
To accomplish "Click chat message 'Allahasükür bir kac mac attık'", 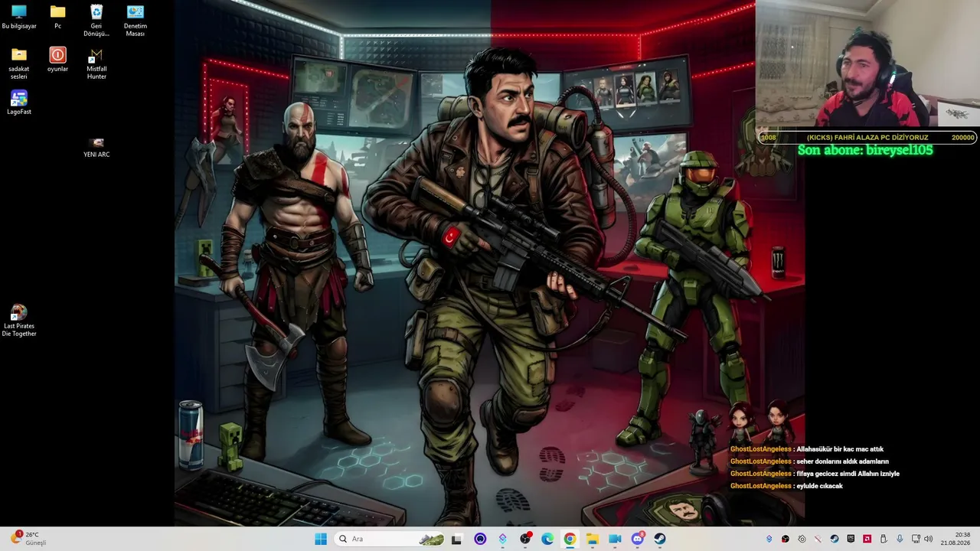I will (x=840, y=449).
